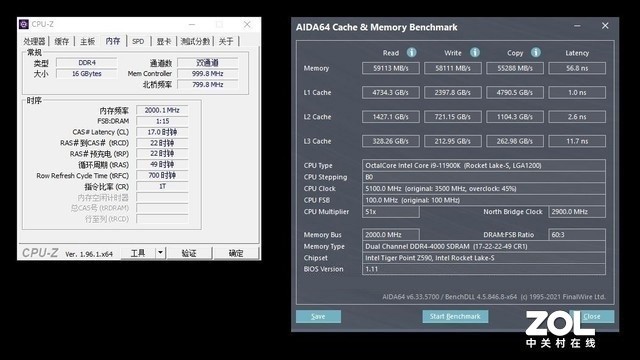Close the AIDA64 window with X

605,26
